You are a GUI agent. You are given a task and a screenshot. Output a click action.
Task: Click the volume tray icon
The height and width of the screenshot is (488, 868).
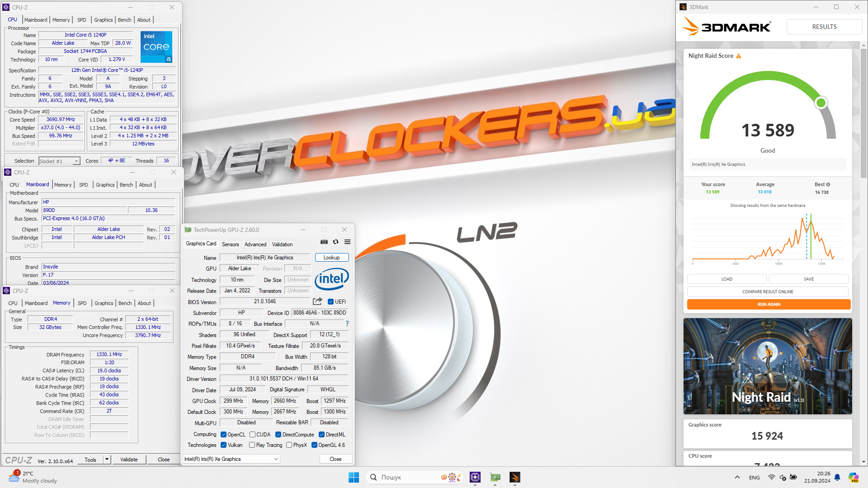(783, 477)
